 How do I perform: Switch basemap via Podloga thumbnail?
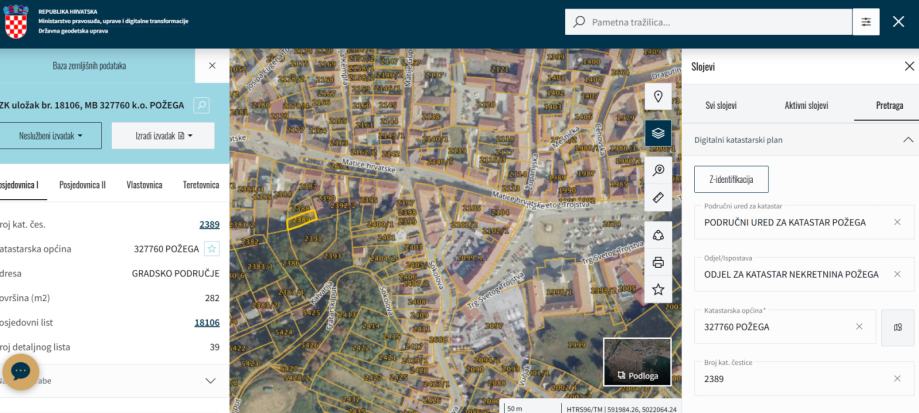click(x=637, y=362)
